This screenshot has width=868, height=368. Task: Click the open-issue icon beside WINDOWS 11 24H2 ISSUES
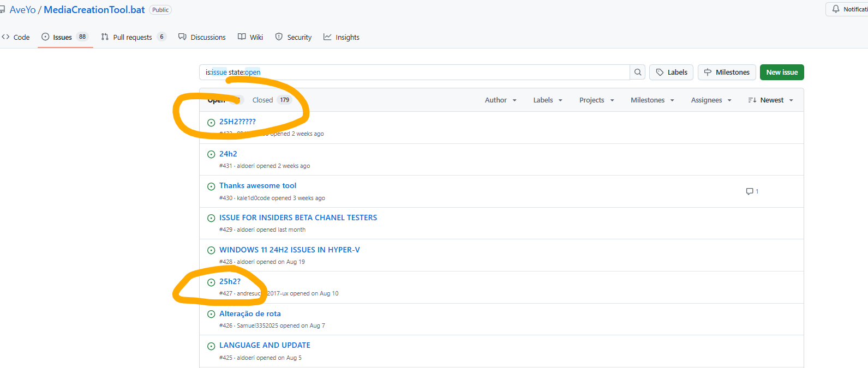click(211, 250)
